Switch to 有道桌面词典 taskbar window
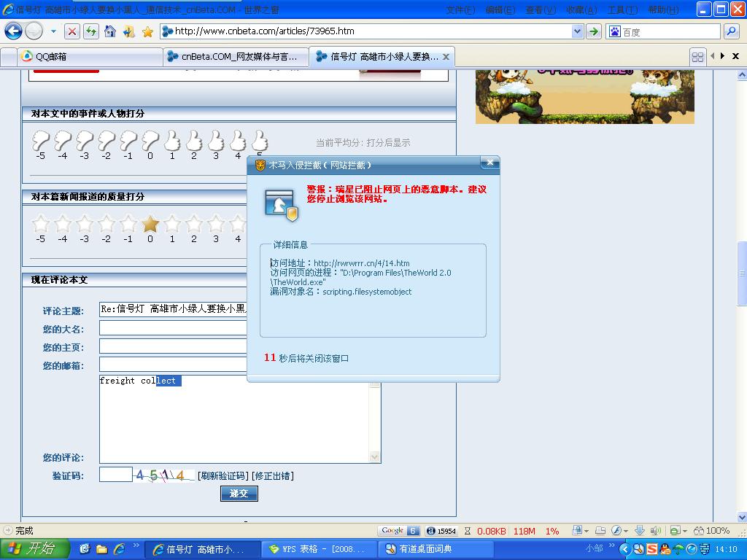 click(436, 549)
